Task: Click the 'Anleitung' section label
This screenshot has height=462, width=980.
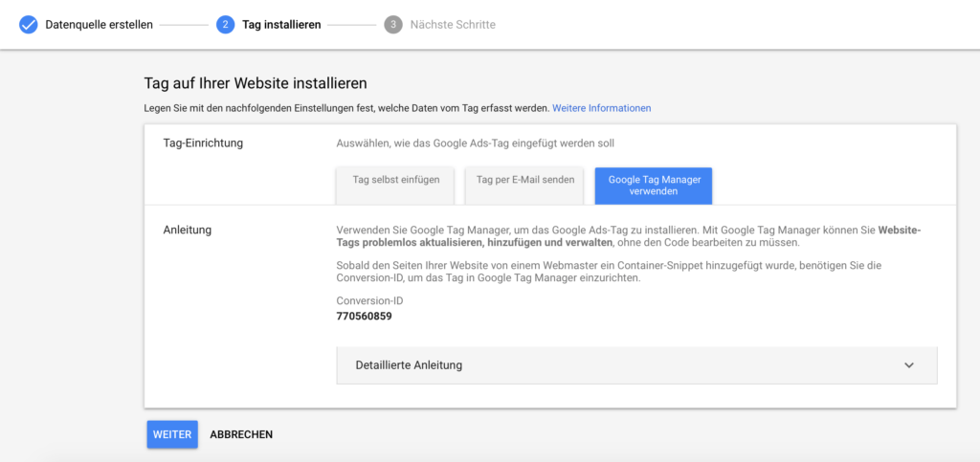Action: click(x=187, y=230)
